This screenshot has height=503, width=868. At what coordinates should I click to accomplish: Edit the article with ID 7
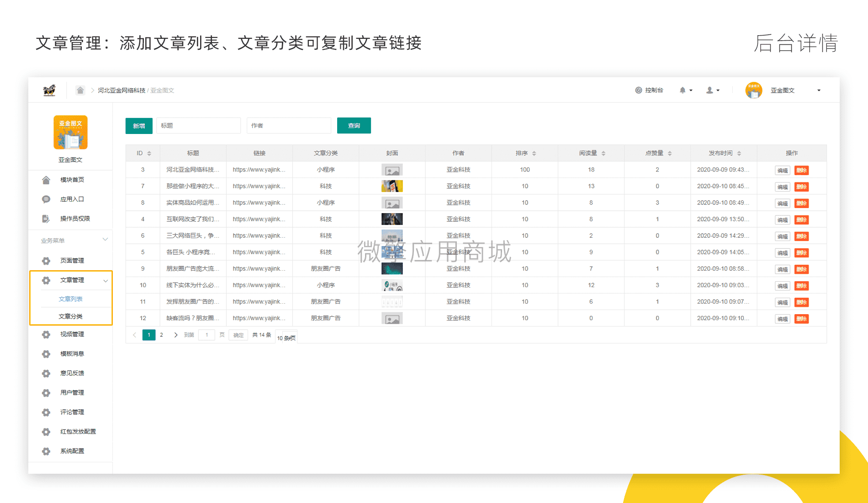pos(783,187)
